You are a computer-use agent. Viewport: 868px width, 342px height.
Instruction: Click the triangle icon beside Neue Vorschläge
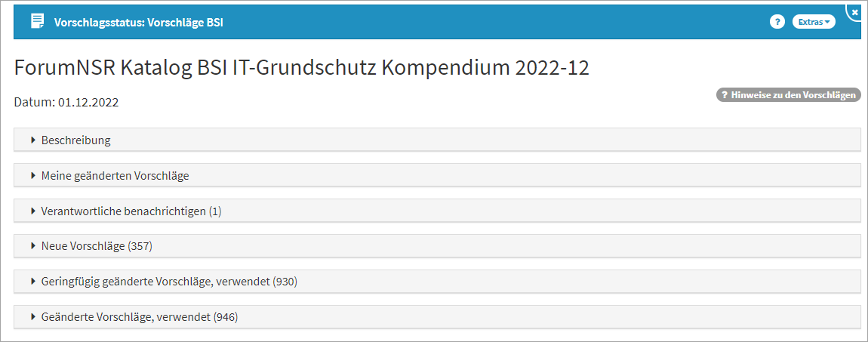33,246
